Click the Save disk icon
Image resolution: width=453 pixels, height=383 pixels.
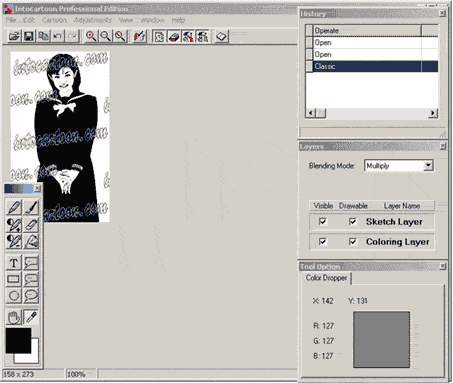[29, 36]
